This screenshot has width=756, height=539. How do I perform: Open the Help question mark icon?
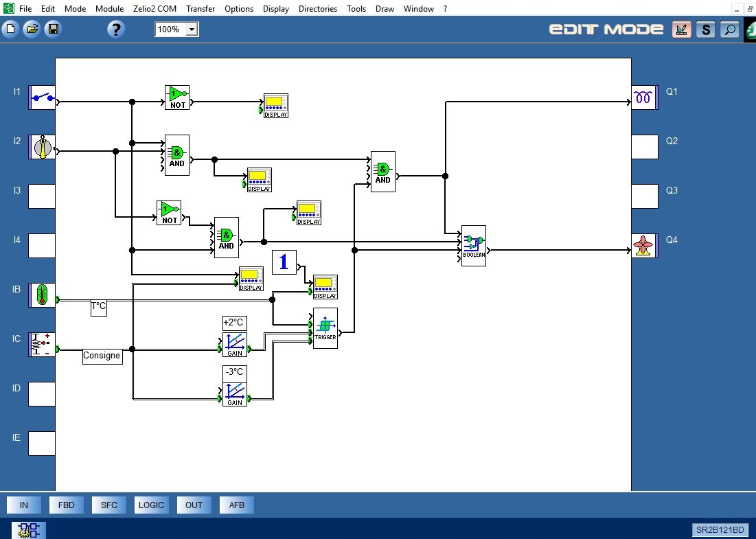116,29
